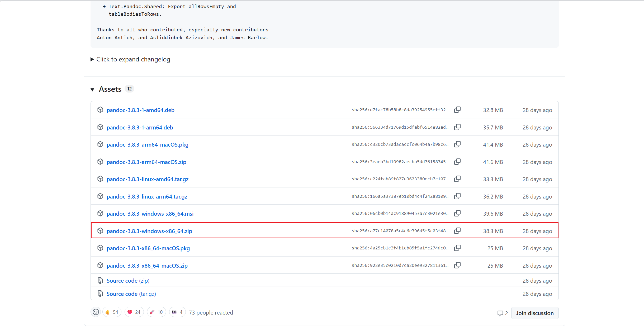
Task: Click '28 days ago' in Source code (zip) row
Action: [x=537, y=281]
